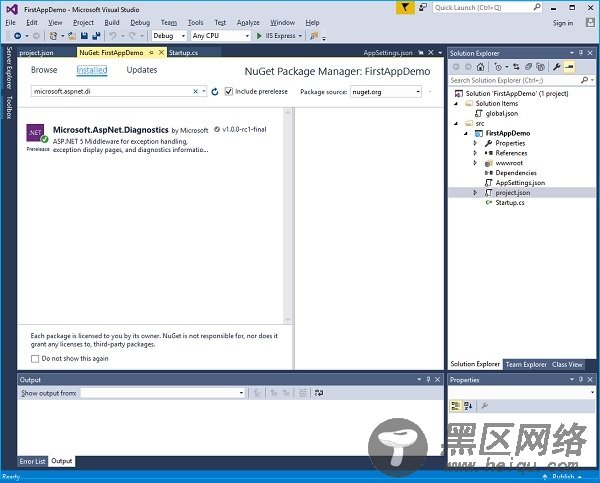Open the Server Explorer side tab

pyautogui.click(x=9, y=68)
